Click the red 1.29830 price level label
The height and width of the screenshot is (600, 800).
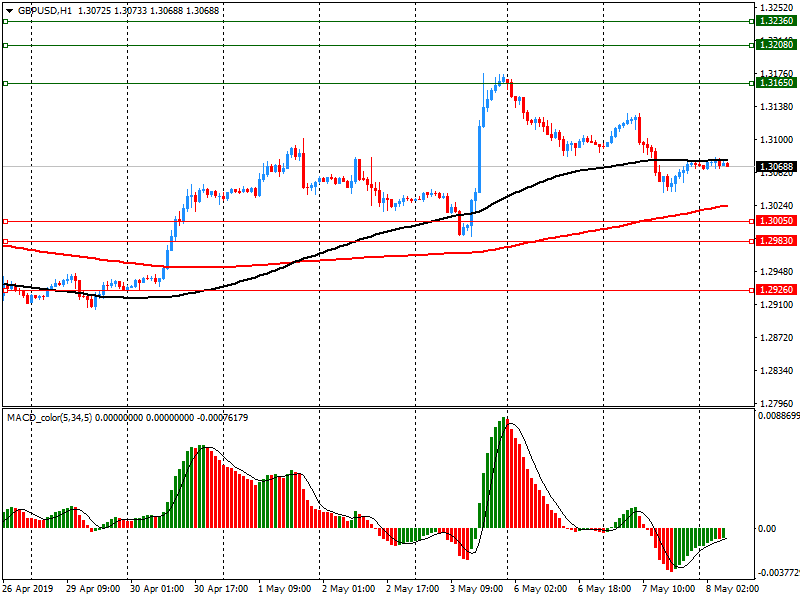[776, 241]
